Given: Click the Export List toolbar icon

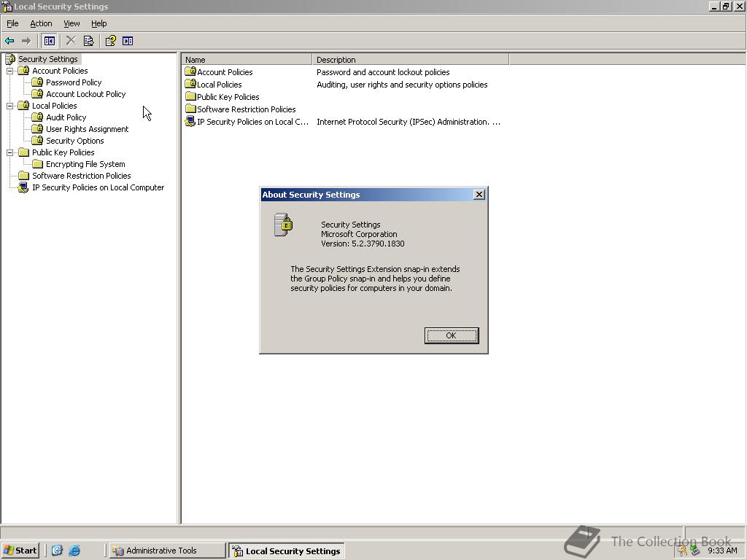Looking at the screenshot, I should coord(88,41).
